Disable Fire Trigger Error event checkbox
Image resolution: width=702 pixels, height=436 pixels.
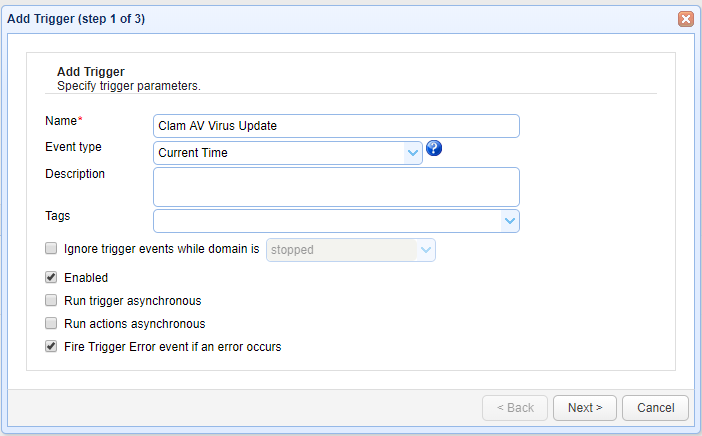click(51, 347)
